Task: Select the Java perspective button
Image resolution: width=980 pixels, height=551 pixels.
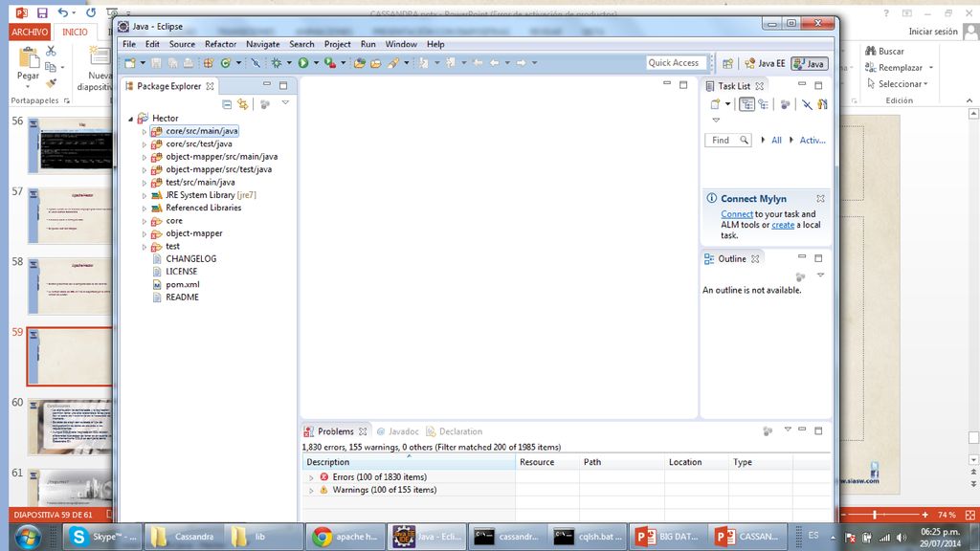Action: tap(810, 64)
